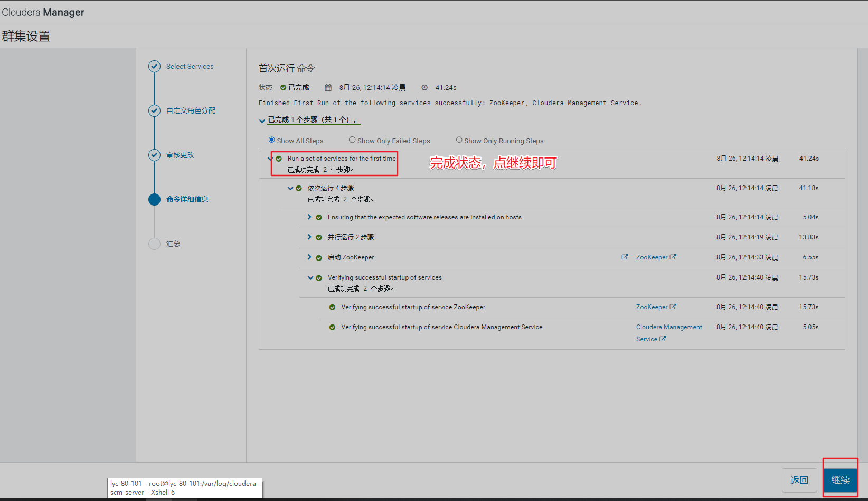868x501 pixels.
Task: Click the 41.18s duration value
Action: (809, 188)
